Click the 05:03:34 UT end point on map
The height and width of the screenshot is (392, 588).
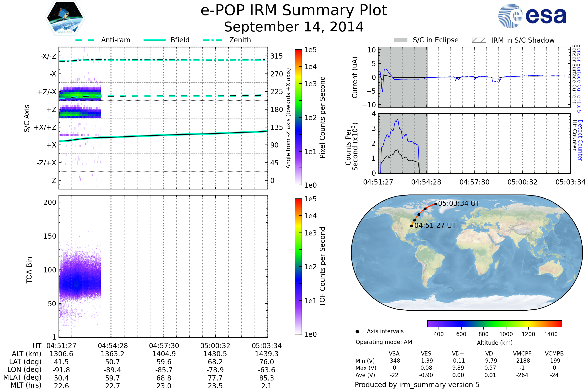[x=436, y=204]
